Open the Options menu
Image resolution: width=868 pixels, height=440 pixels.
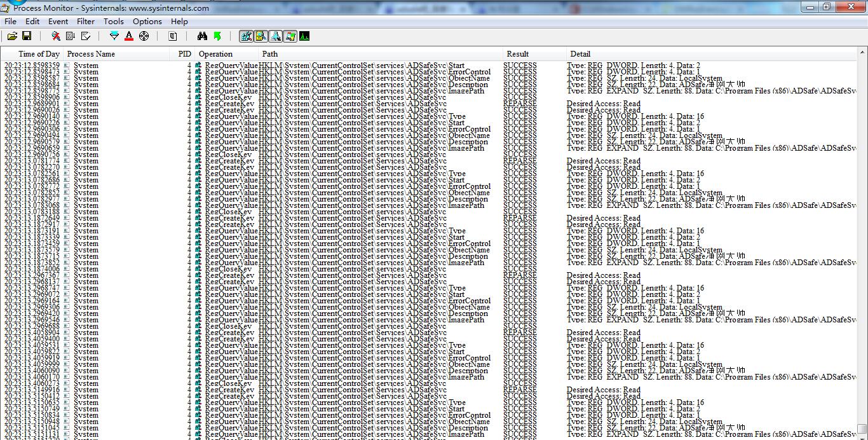coord(147,21)
